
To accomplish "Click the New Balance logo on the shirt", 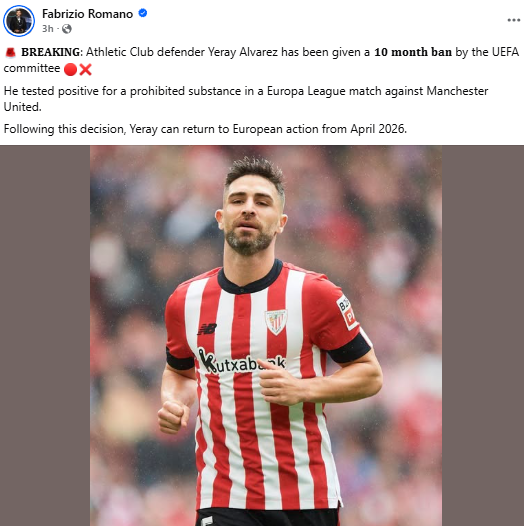I will (x=207, y=329).
